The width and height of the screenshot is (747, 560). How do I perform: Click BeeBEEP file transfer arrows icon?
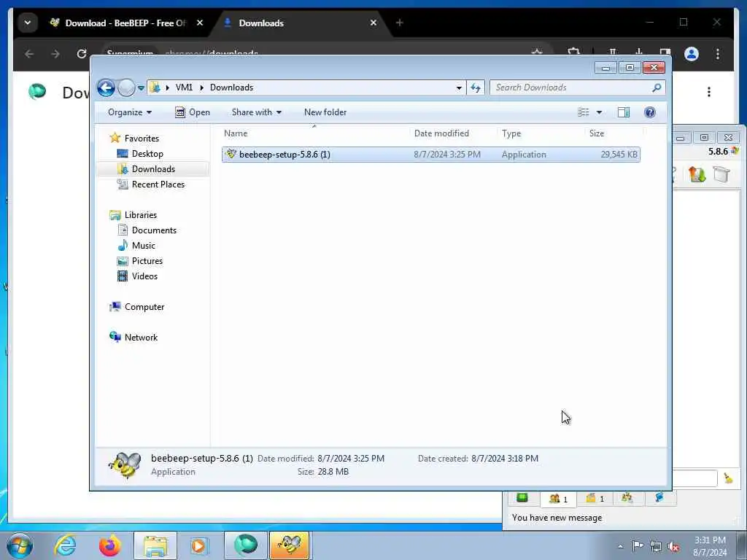point(697,174)
